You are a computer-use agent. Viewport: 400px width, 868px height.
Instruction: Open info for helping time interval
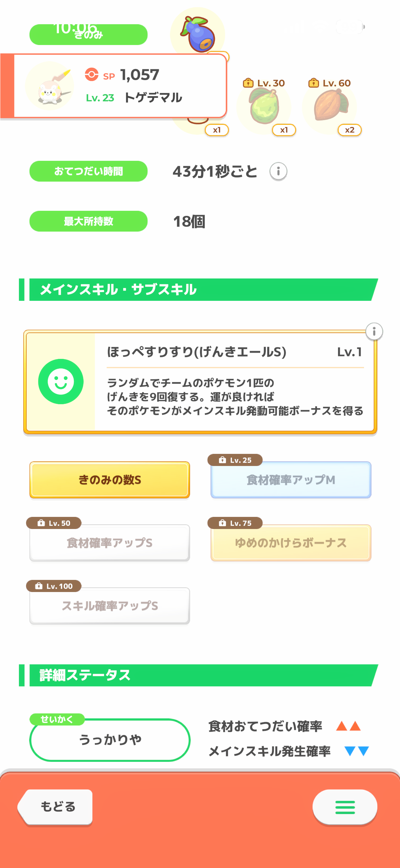278,171
